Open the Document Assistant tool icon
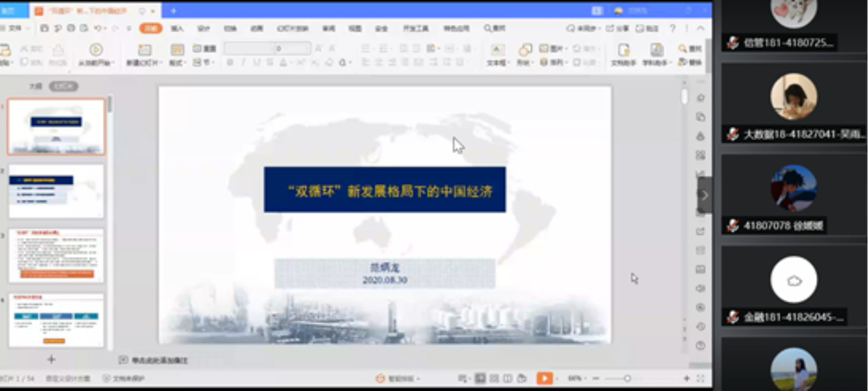868x391 pixels. [x=623, y=50]
